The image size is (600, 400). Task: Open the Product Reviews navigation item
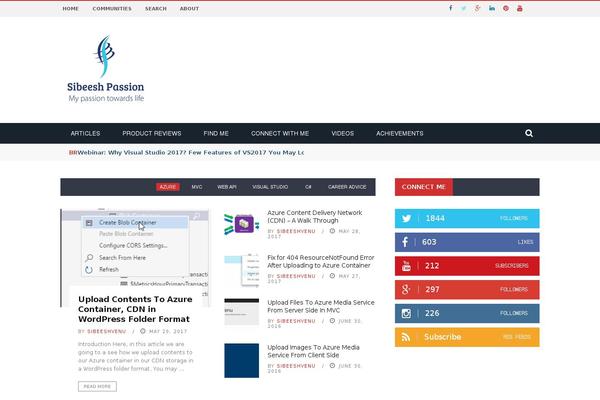(152, 133)
